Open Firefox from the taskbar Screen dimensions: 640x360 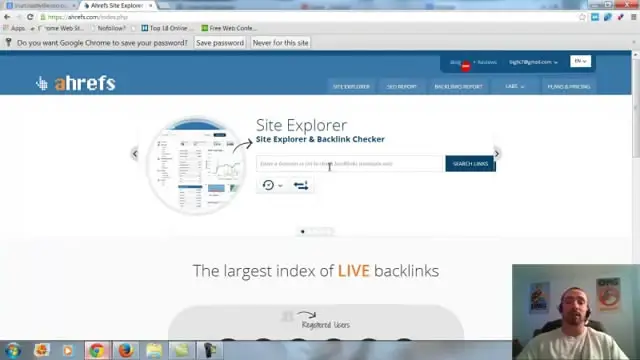(125, 350)
